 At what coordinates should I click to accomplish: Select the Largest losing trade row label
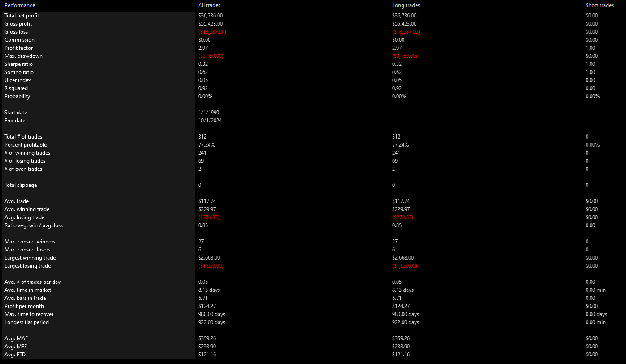(27, 266)
